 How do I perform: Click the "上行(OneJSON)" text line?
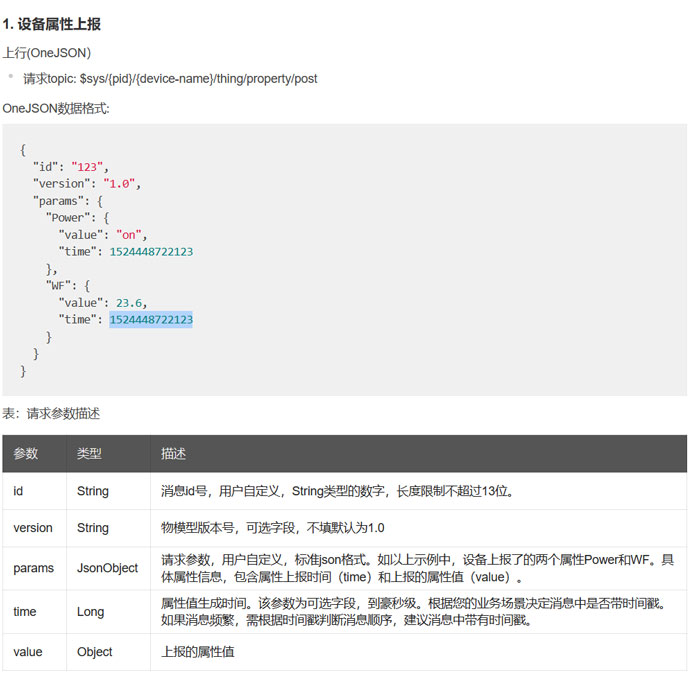47,52
